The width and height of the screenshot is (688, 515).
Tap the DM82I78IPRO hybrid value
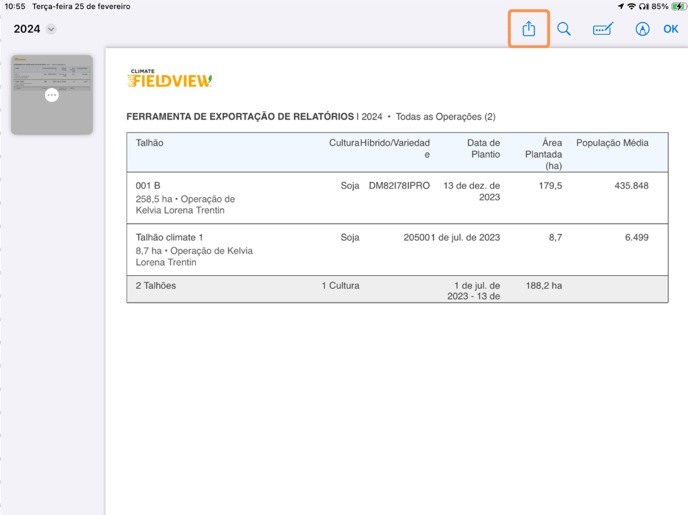[399, 185]
